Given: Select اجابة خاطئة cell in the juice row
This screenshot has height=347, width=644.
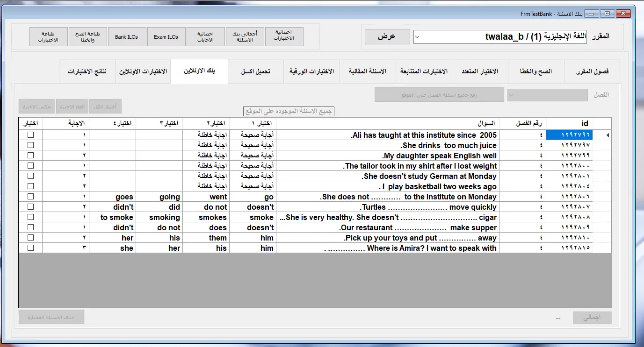Looking at the screenshot, I should (x=206, y=145).
